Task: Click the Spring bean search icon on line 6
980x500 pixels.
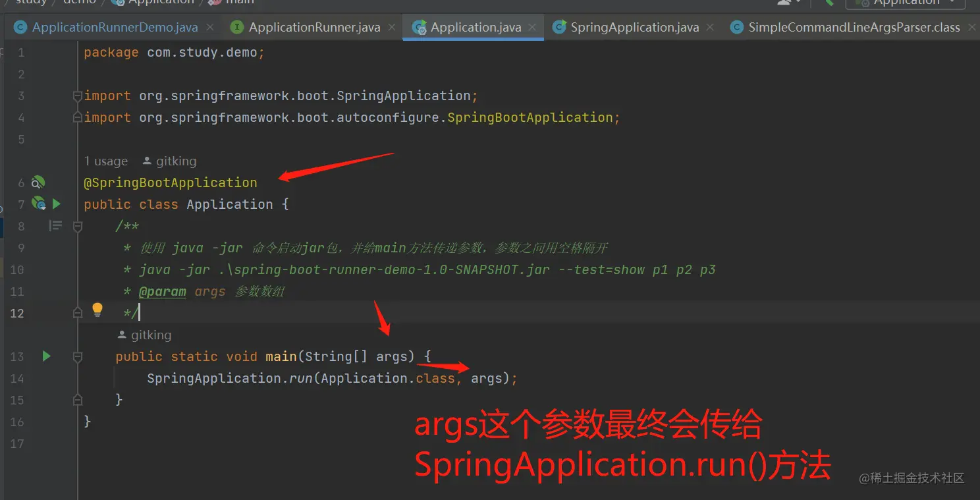Action: click(38, 182)
